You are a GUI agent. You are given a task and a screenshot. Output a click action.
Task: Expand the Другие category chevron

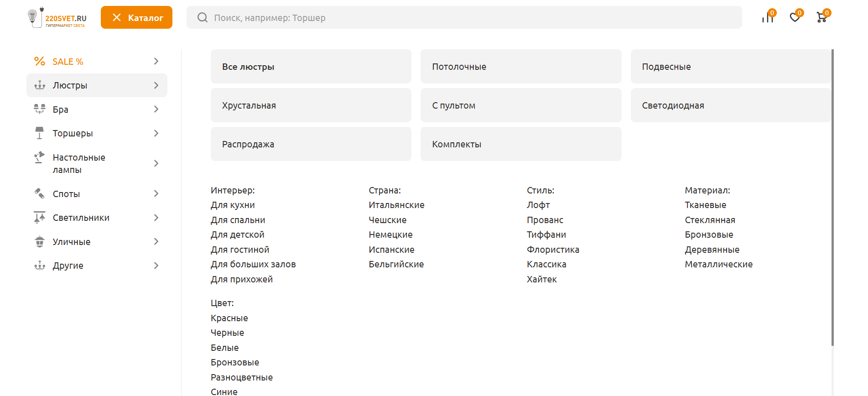coord(156,266)
